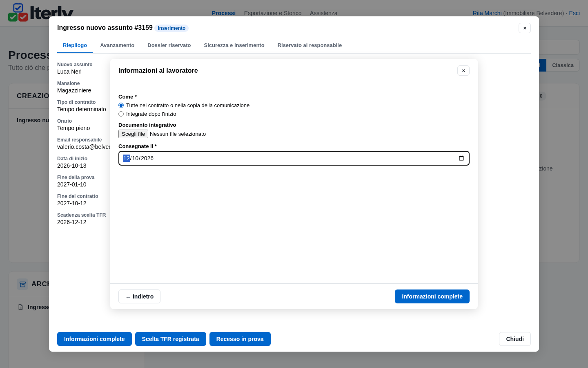Click the 'Tempo determinato' contract value
This screenshot has width=588, height=368.
click(x=82, y=109)
